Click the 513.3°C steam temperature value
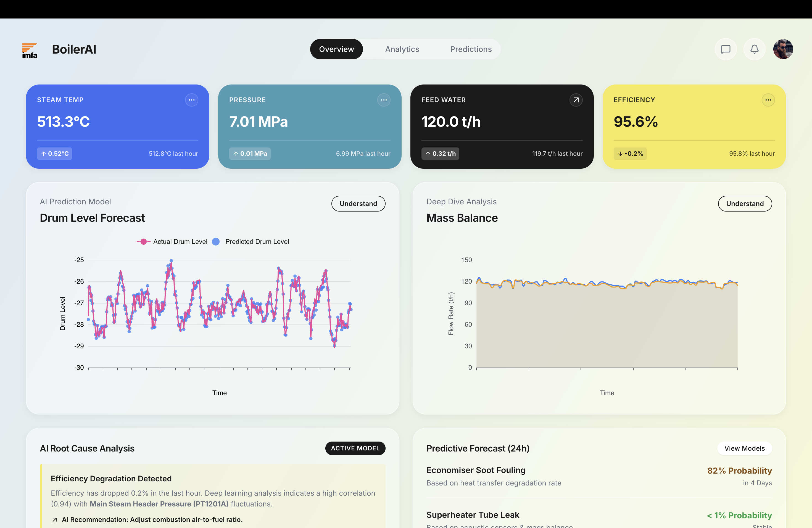The height and width of the screenshot is (528, 812). pos(64,122)
